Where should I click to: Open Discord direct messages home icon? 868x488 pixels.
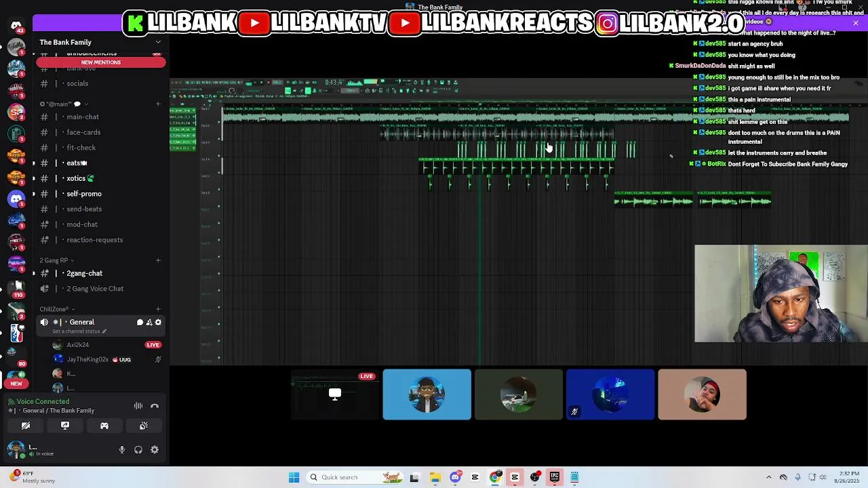pyautogui.click(x=16, y=26)
